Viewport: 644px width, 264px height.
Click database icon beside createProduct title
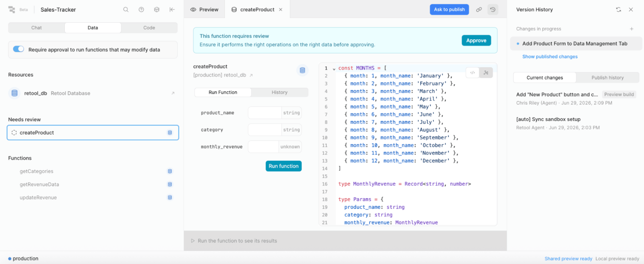click(x=302, y=70)
